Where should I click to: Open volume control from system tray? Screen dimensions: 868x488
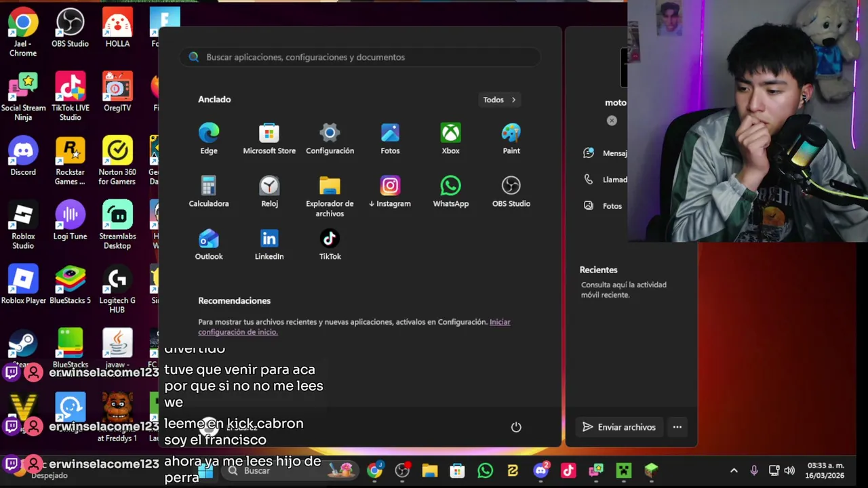click(x=789, y=470)
